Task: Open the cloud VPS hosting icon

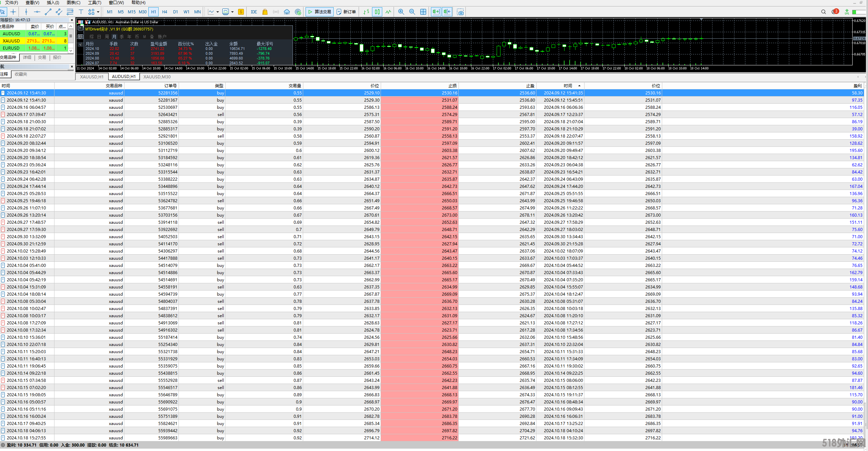Action: point(287,12)
